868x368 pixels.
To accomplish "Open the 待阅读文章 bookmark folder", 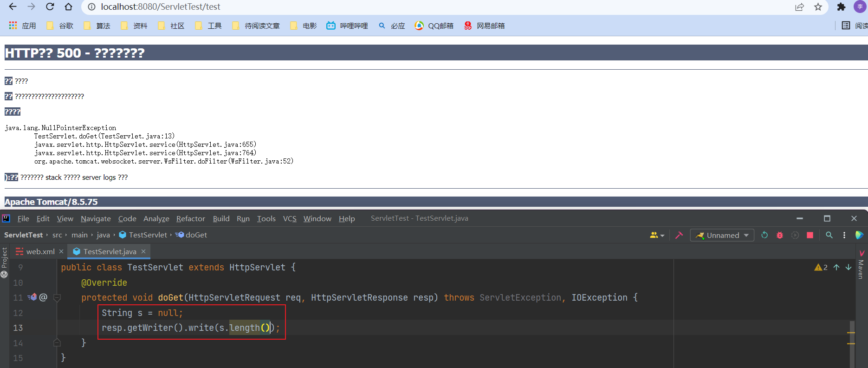I will [x=256, y=26].
